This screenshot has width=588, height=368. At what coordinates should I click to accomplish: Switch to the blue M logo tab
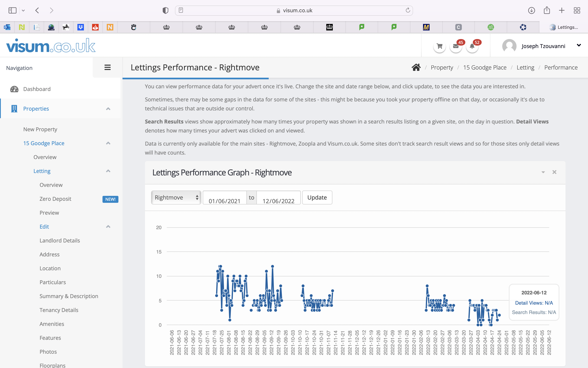[426, 27]
